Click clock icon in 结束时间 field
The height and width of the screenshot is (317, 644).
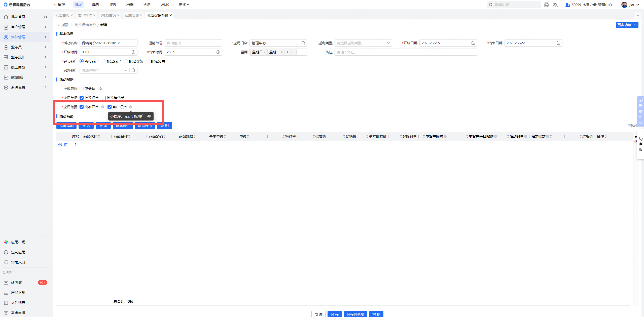(x=218, y=52)
